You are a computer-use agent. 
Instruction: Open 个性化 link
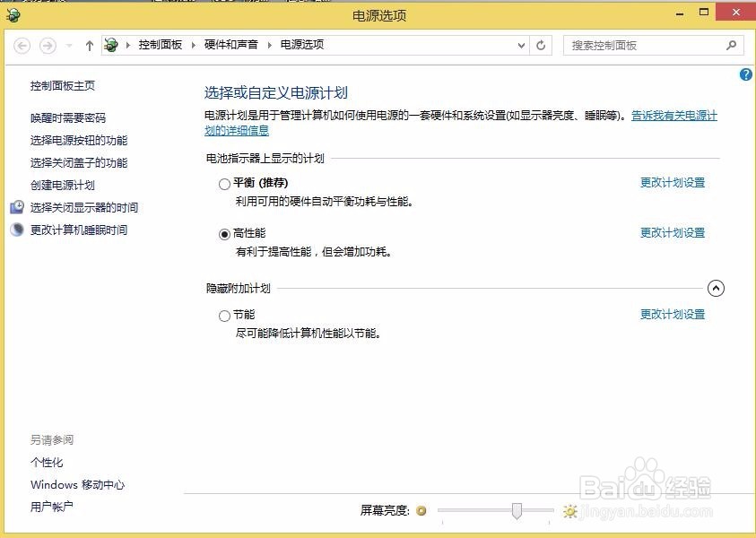(x=47, y=463)
